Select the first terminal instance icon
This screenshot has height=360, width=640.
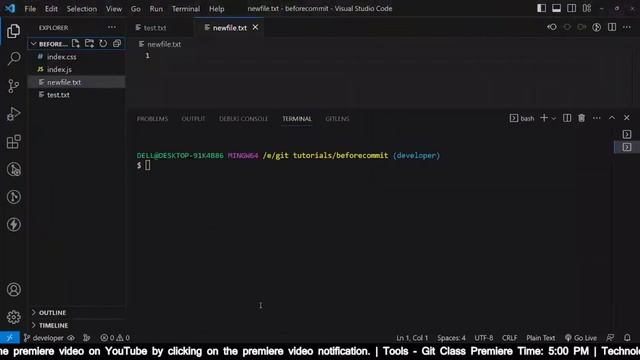pyautogui.click(x=627, y=134)
